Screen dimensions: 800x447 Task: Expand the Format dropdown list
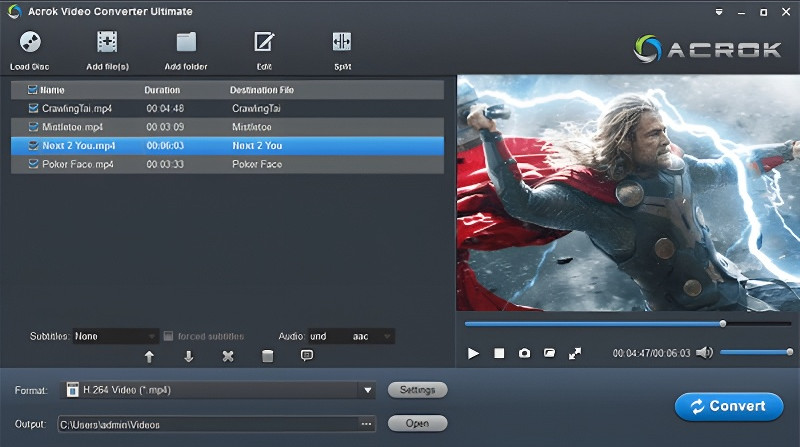(x=367, y=390)
